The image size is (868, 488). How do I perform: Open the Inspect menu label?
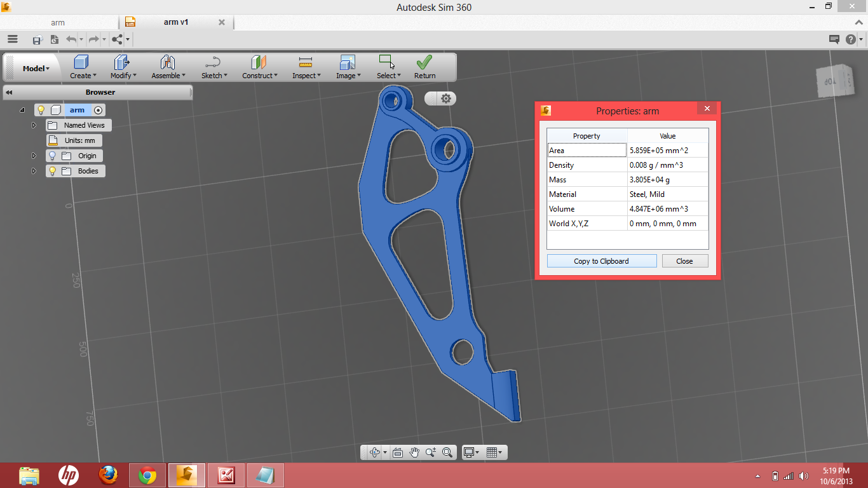[x=306, y=76]
